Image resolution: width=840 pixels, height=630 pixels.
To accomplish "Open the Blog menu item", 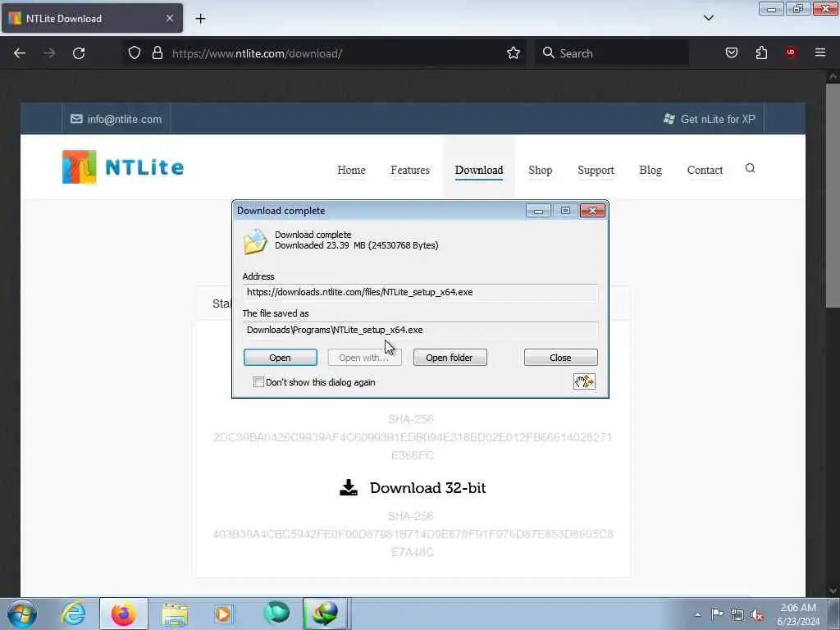I will point(651,170).
